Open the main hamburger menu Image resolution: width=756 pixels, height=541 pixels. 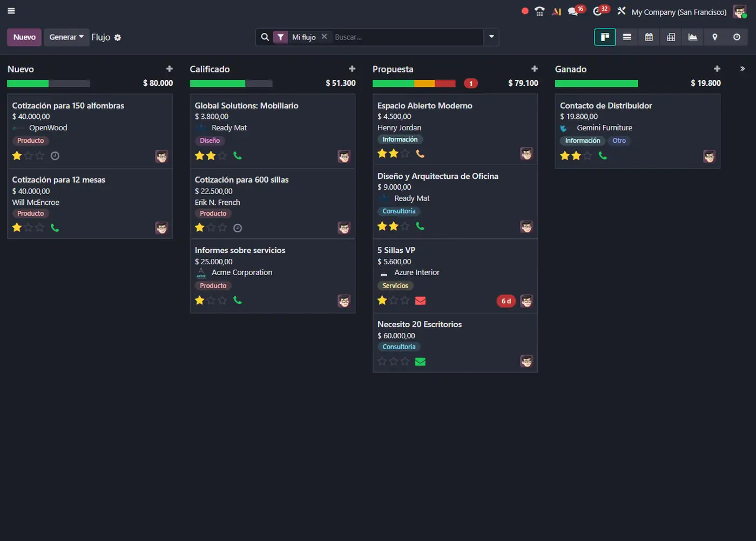tap(11, 11)
